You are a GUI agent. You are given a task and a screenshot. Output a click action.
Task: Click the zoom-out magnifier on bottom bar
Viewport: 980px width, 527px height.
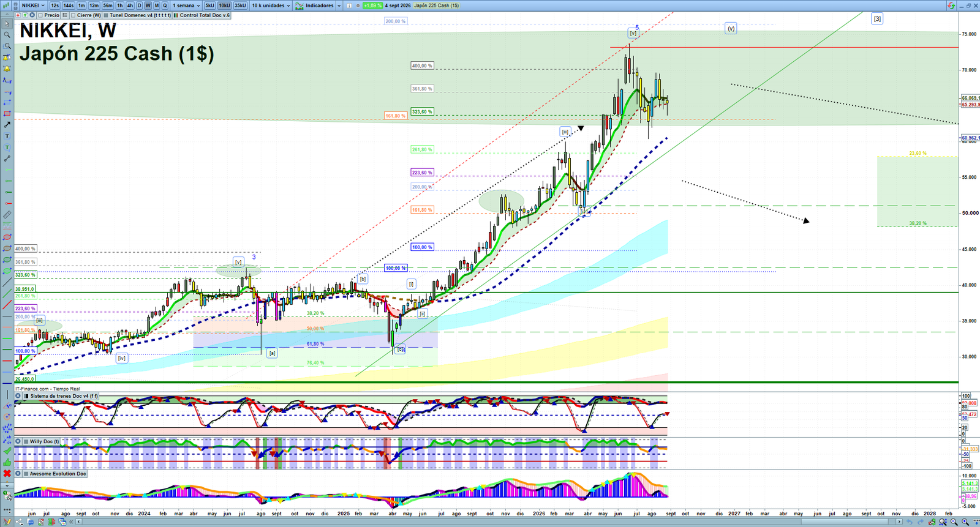pyautogui.click(x=954, y=522)
